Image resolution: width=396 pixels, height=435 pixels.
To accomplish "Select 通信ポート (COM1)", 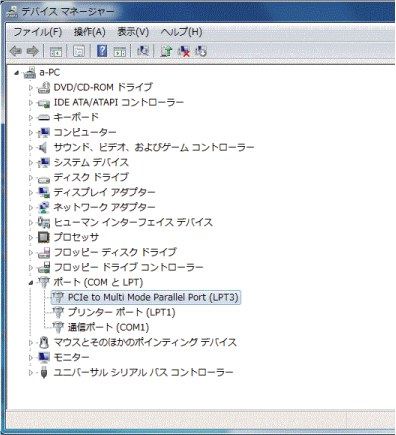I will tap(108, 327).
